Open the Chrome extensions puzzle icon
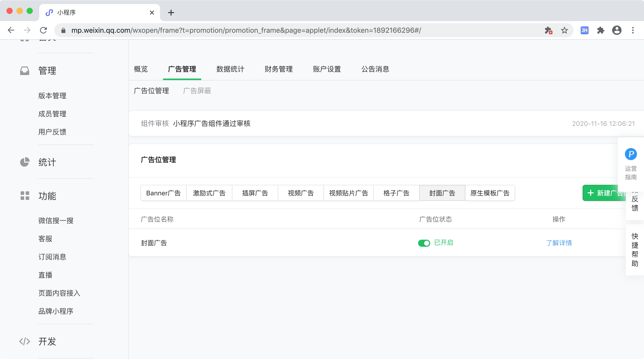This screenshot has height=359, width=644. tap(601, 30)
